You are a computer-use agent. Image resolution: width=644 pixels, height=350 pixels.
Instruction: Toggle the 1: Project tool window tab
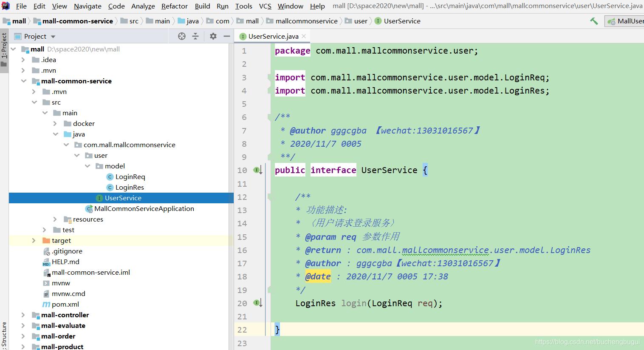tap(4, 51)
